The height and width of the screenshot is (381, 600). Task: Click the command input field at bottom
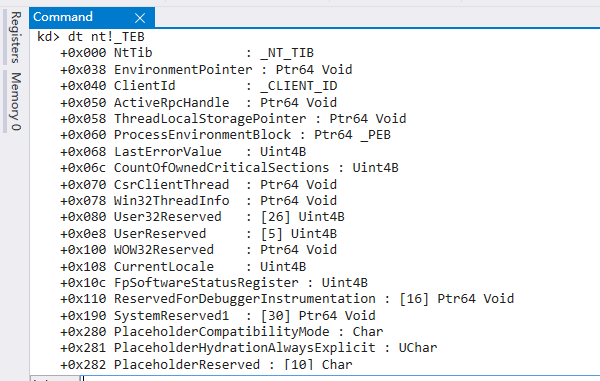(341, 378)
